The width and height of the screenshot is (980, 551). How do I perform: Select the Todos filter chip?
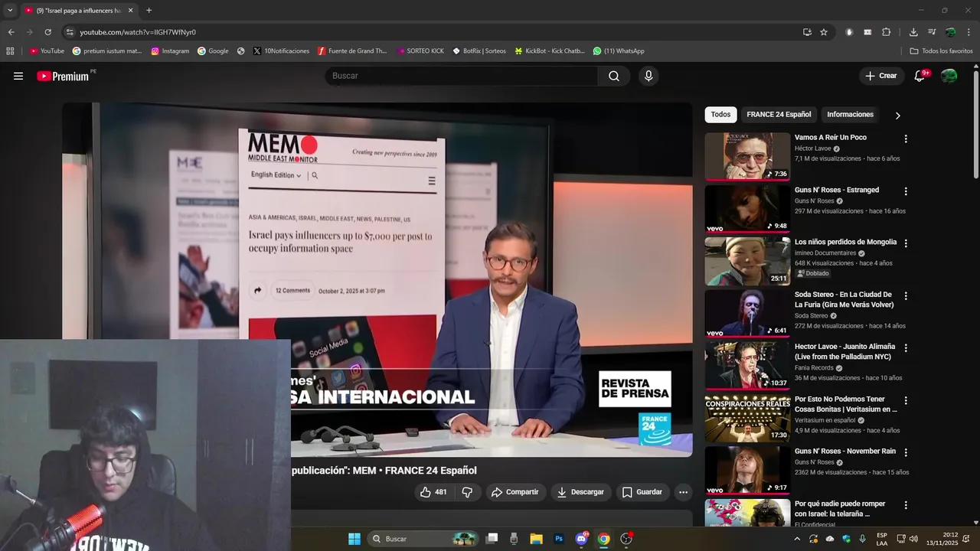pyautogui.click(x=720, y=115)
